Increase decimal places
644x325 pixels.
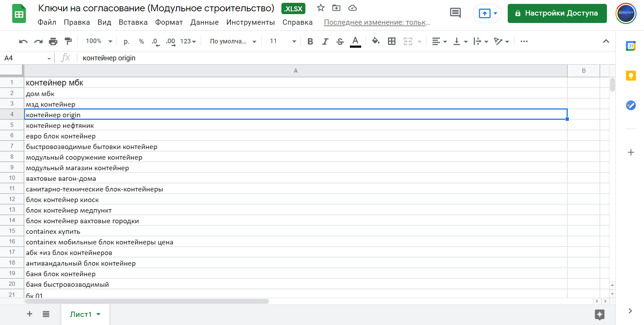coord(171,41)
